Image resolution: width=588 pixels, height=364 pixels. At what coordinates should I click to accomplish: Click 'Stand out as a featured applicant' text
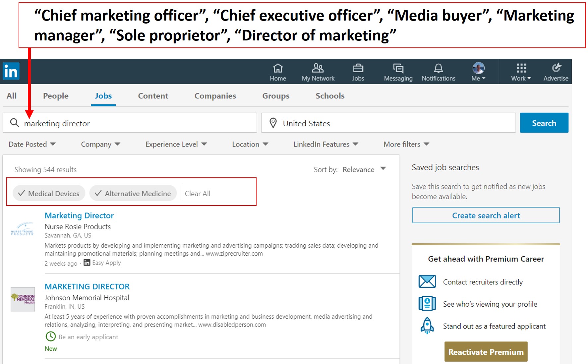tap(494, 326)
